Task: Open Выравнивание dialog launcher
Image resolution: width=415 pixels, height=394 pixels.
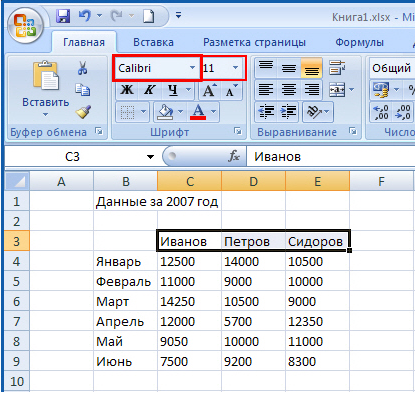Action: coord(352,131)
